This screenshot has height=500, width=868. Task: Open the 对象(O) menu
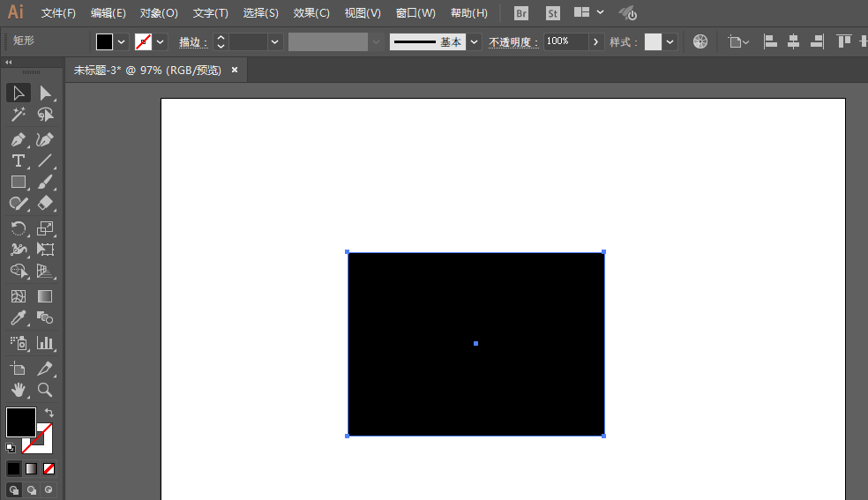159,13
